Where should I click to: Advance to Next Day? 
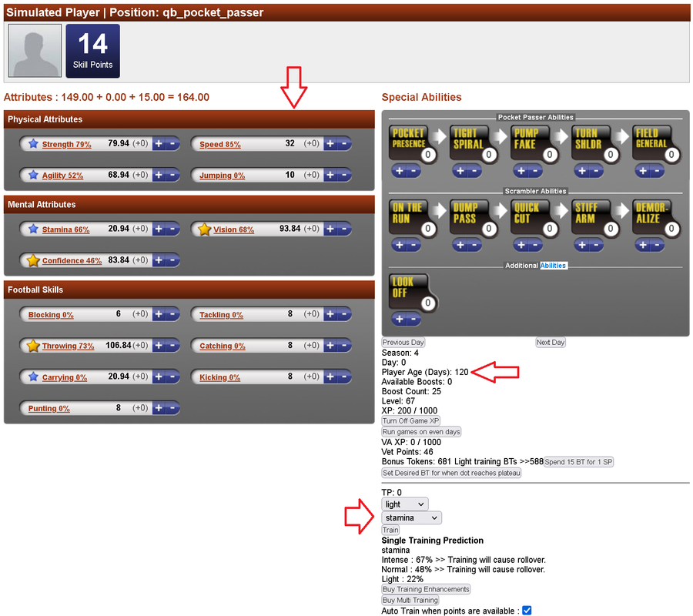tap(551, 343)
